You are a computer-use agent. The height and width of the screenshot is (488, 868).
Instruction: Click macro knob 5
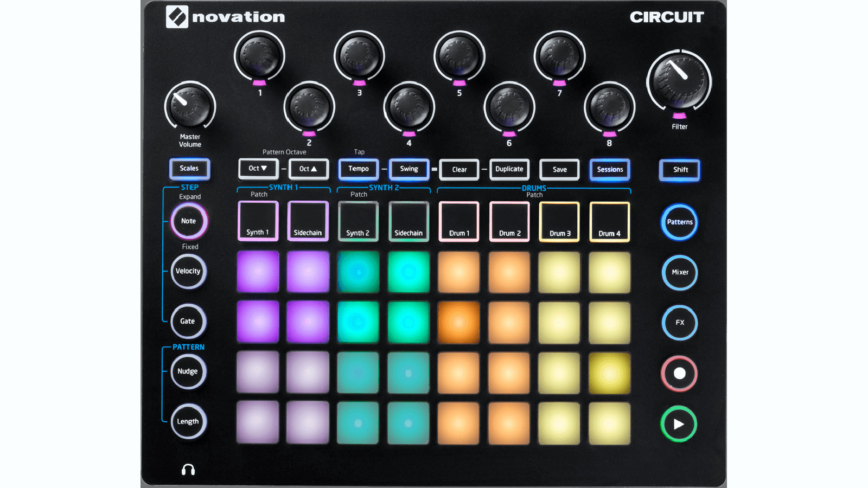[x=459, y=56]
